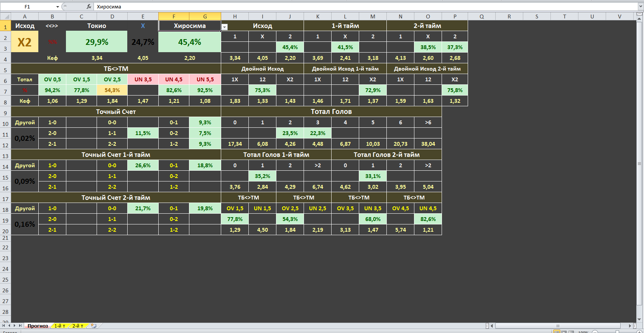Image resolution: width=644 pixels, height=333 pixels.
Task: Go to the first sheet tab arrow
Action: (4, 326)
